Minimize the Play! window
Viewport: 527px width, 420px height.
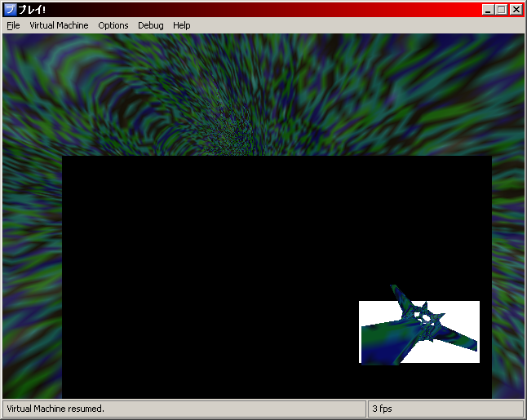488,10
